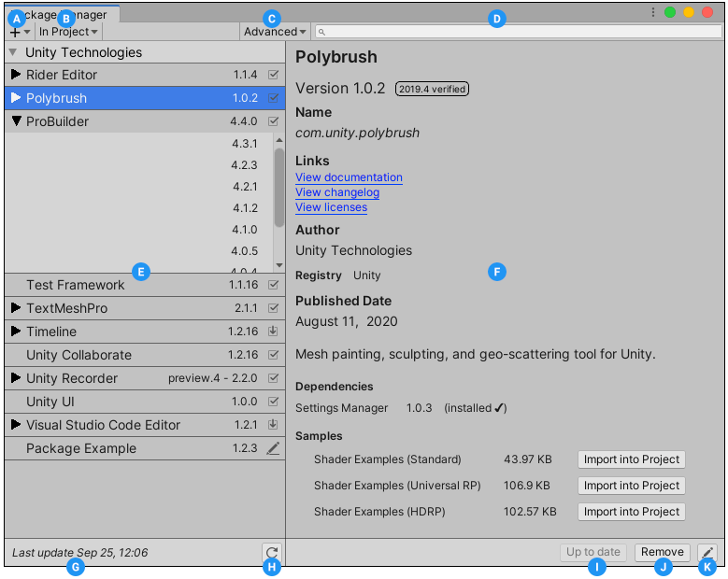The image size is (728, 579).
Task: Click the Timeline download update icon
Action: [x=273, y=332]
